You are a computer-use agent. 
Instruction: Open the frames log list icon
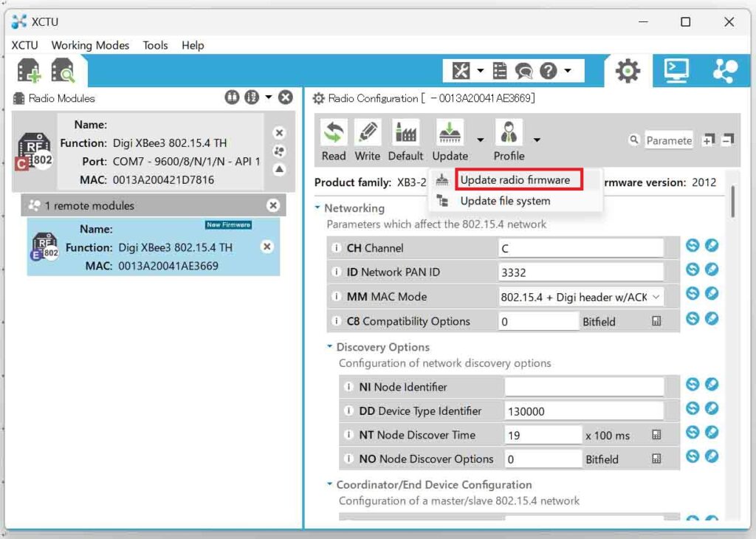tap(500, 71)
